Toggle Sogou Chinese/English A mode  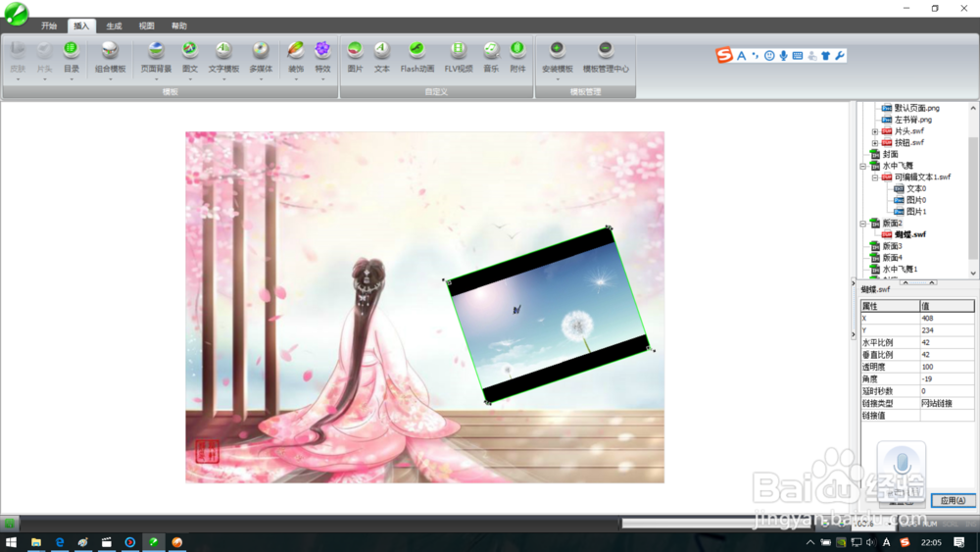pos(741,56)
